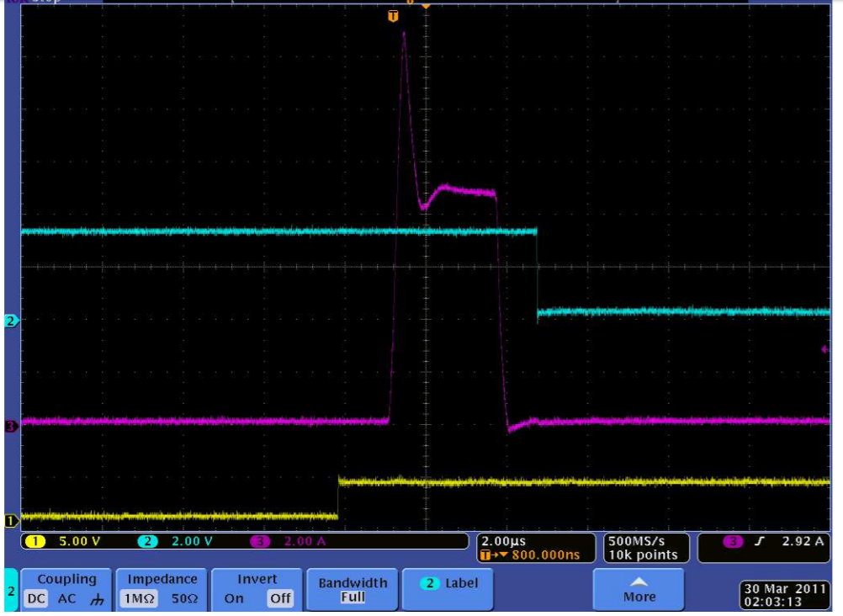Click the 500MS/s sample rate readout
The width and height of the screenshot is (843, 616).
(636, 541)
